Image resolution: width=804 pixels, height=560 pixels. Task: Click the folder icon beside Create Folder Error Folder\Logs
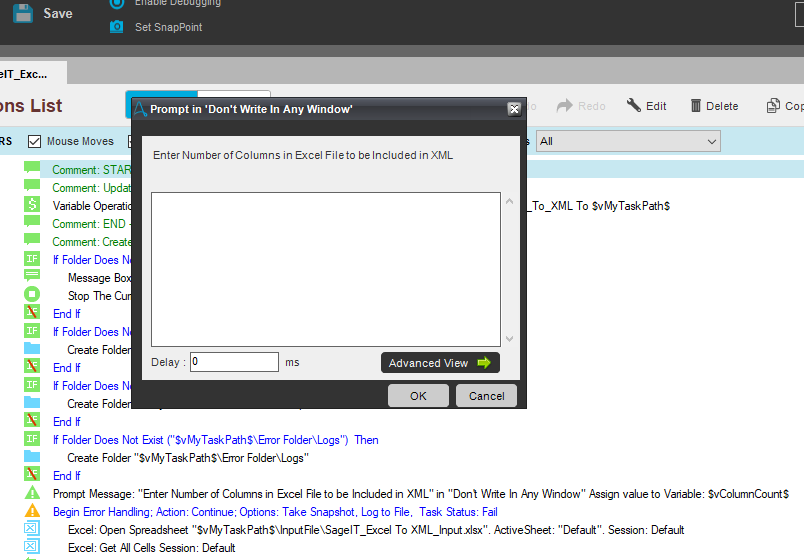pyautogui.click(x=32, y=456)
